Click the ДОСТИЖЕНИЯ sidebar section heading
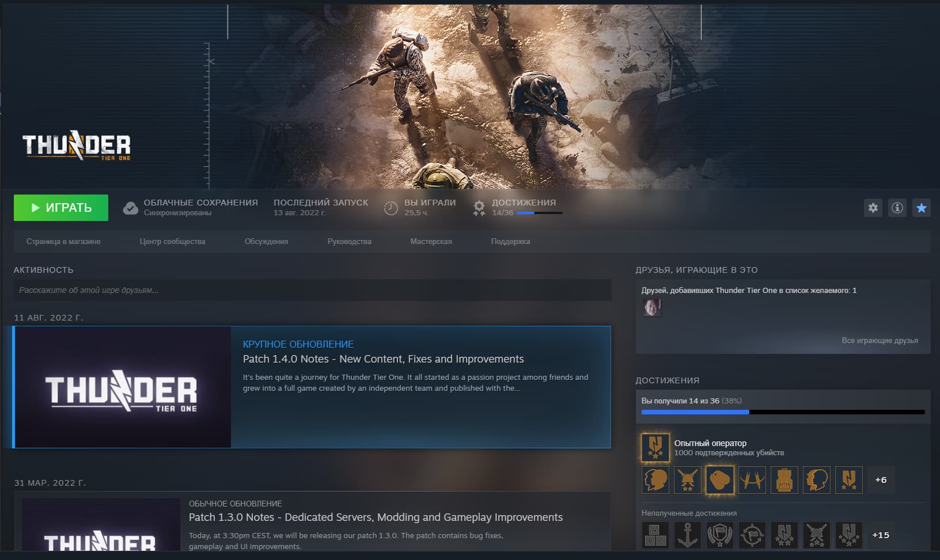940x560 pixels. coord(667,380)
